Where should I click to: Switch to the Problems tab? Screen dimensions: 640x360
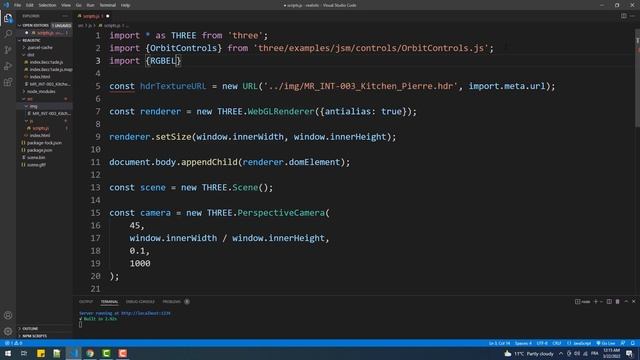[x=172, y=302]
